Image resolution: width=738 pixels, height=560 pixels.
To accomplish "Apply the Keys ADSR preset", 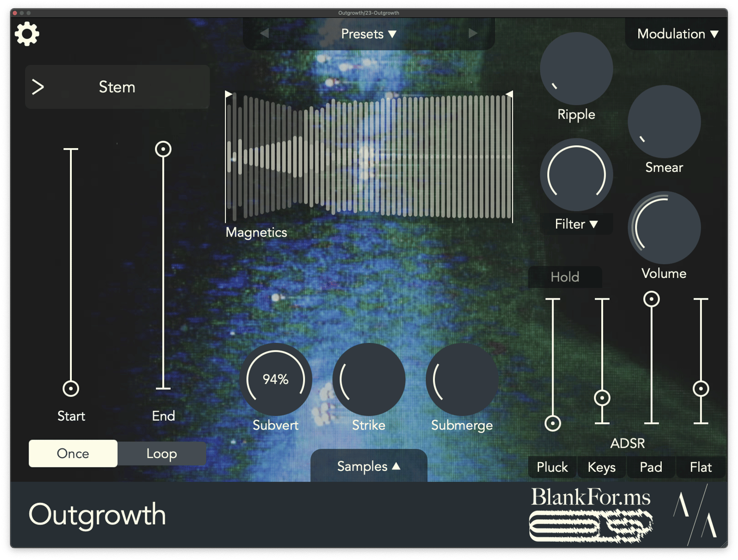I will pyautogui.click(x=602, y=467).
